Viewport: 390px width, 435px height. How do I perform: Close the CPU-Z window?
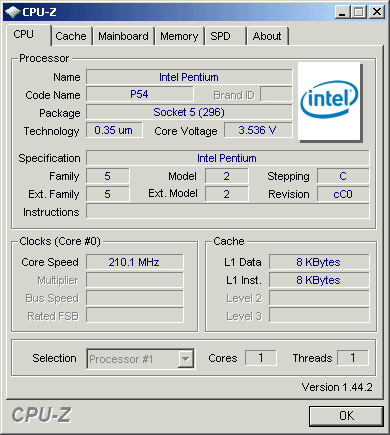(x=377, y=12)
